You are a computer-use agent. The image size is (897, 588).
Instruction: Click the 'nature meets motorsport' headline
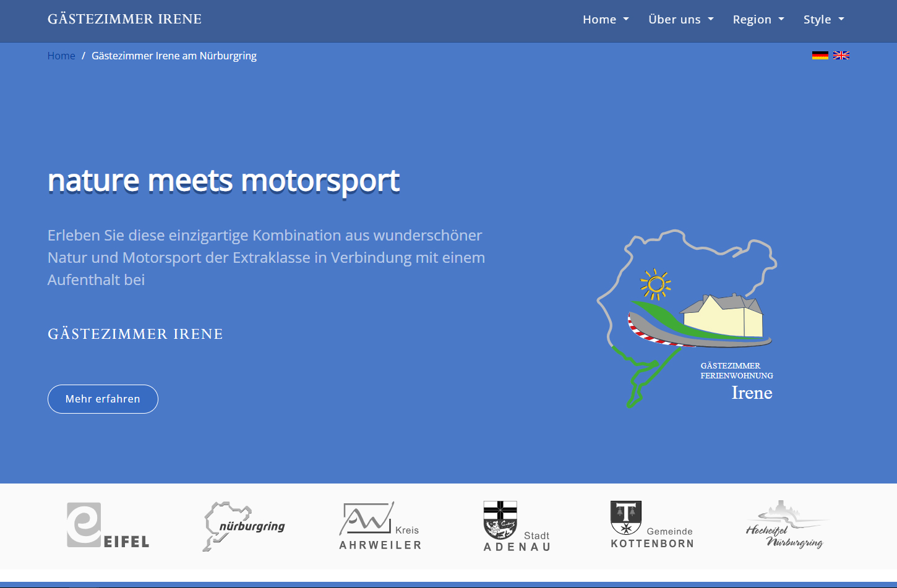tap(223, 181)
